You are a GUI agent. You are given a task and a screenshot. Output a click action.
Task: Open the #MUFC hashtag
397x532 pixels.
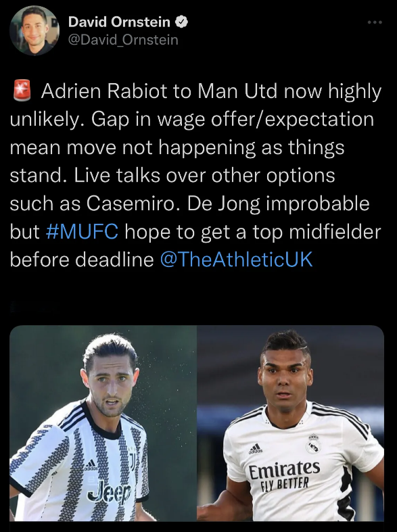coord(82,232)
